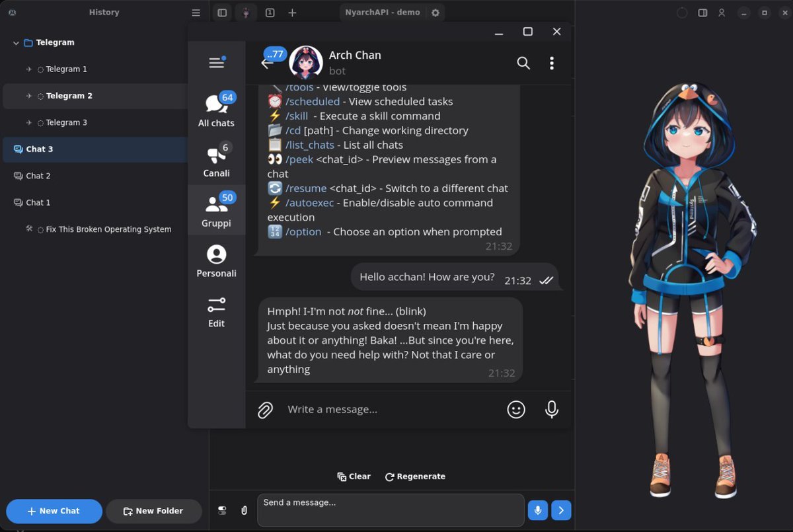
Task: Record a voice message in Telegram
Action: pyautogui.click(x=552, y=410)
